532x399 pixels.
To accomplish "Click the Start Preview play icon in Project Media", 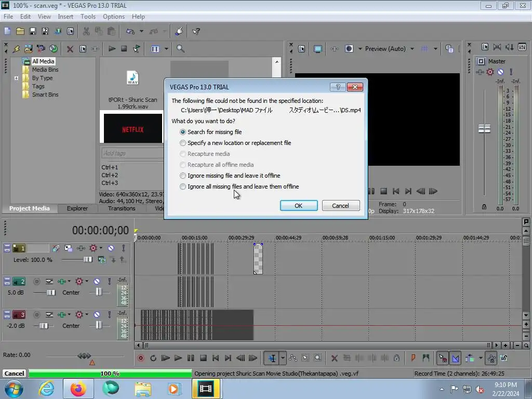I will pyautogui.click(x=112, y=49).
